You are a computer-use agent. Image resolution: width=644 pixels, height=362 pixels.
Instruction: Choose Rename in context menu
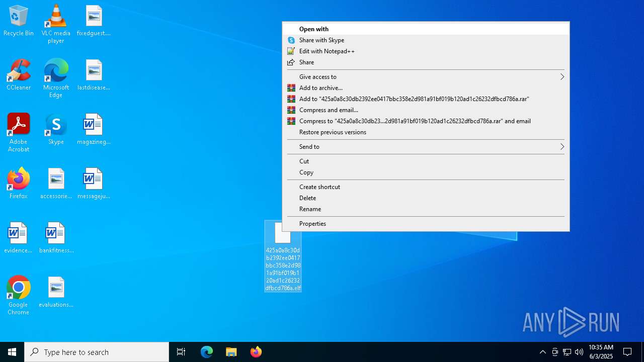click(426, 209)
